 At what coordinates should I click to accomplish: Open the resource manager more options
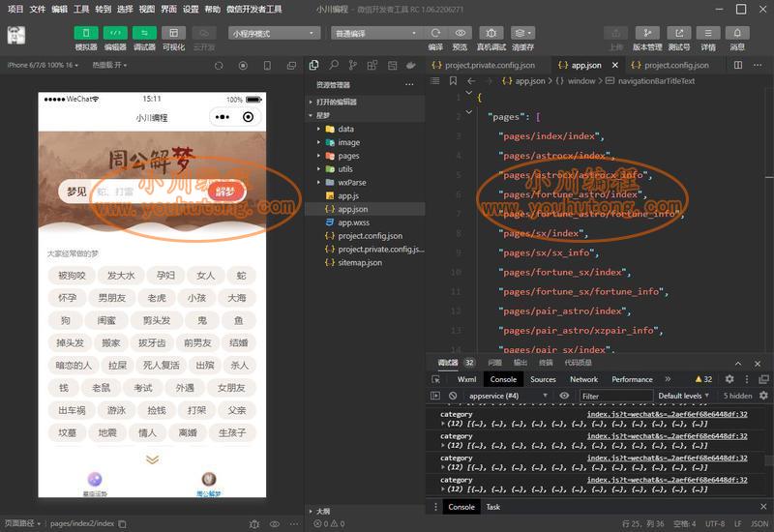[x=409, y=85]
